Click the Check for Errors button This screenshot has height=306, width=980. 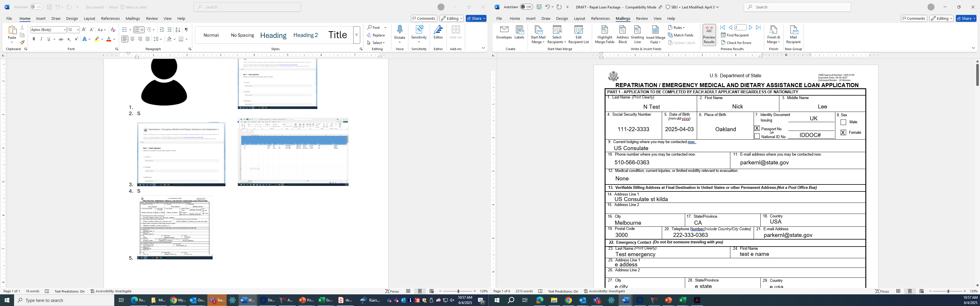coord(736,43)
